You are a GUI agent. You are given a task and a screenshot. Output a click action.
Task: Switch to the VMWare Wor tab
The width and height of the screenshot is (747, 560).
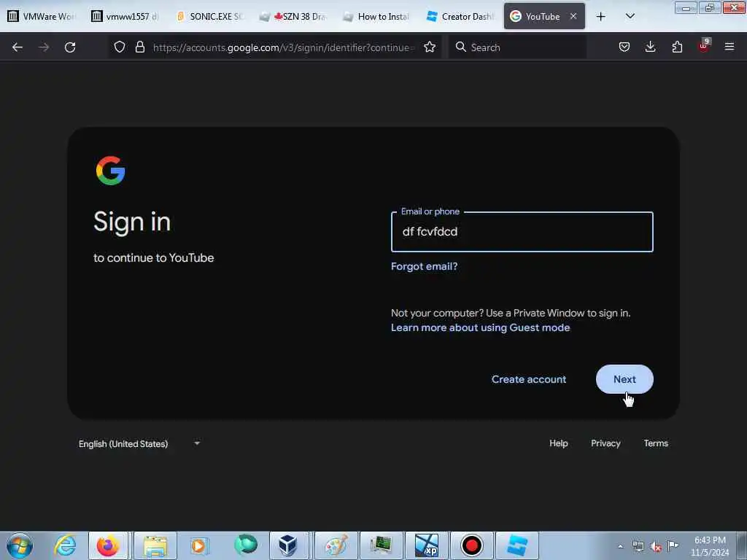click(42, 16)
